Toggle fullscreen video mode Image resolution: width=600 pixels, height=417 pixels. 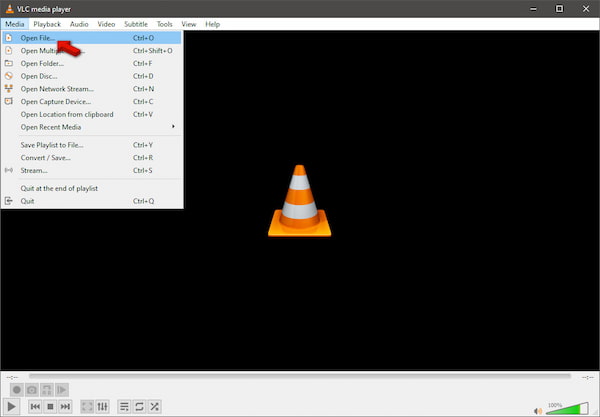click(87, 406)
